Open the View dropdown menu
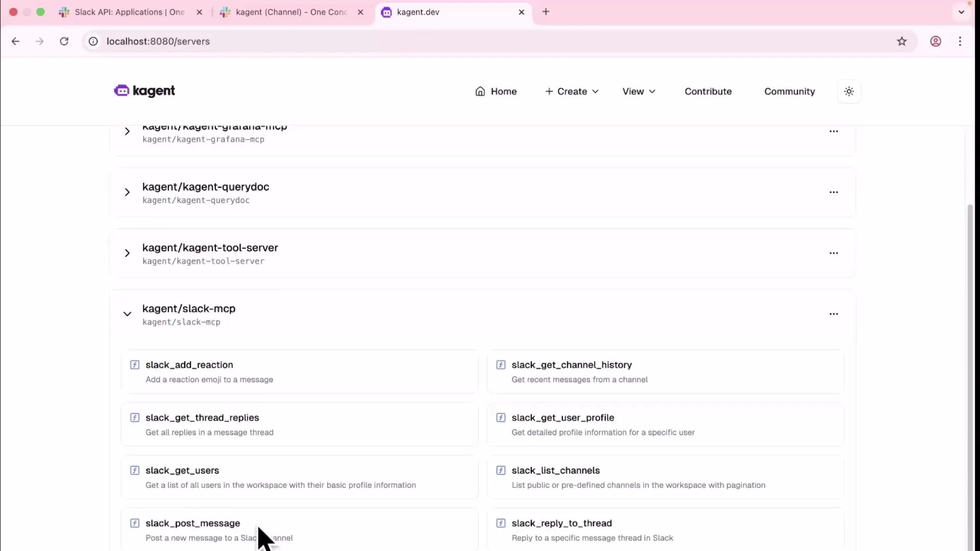The width and height of the screenshot is (980, 551). [x=639, y=91]
